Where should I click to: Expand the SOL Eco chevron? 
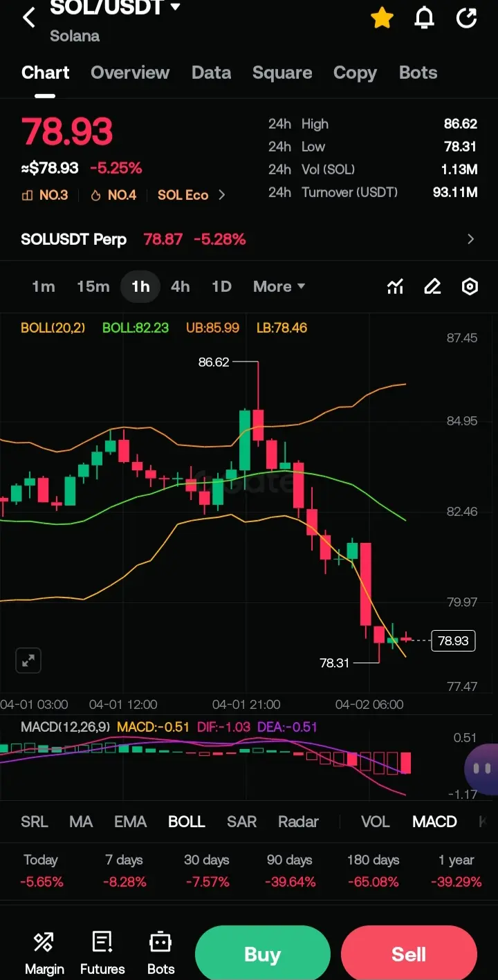tap(221, 195)
